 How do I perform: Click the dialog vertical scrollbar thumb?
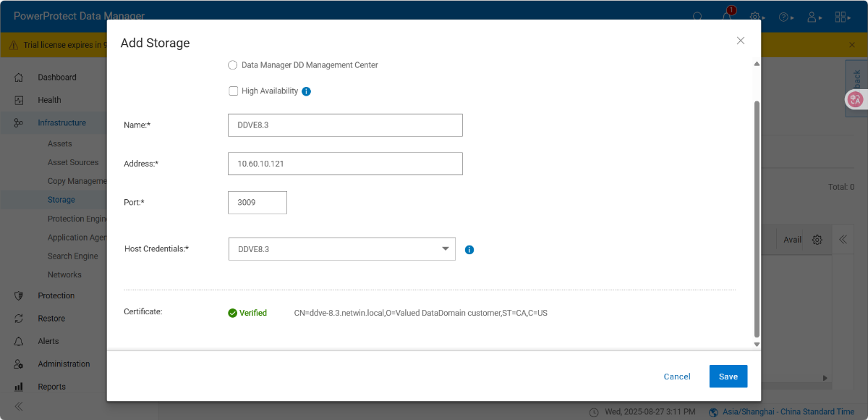click(757, 219)
